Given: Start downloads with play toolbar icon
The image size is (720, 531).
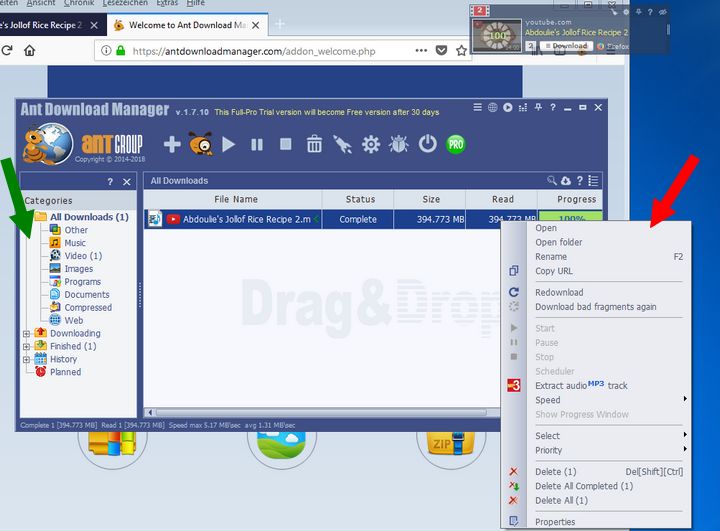Looking at the screenshot, I should (228, 144).
